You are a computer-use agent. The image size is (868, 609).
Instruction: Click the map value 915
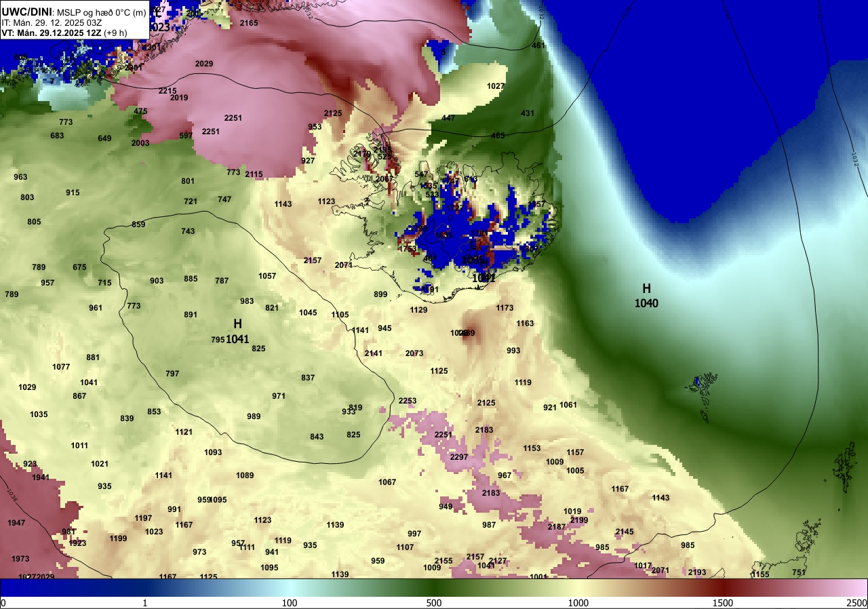(73, 193)
